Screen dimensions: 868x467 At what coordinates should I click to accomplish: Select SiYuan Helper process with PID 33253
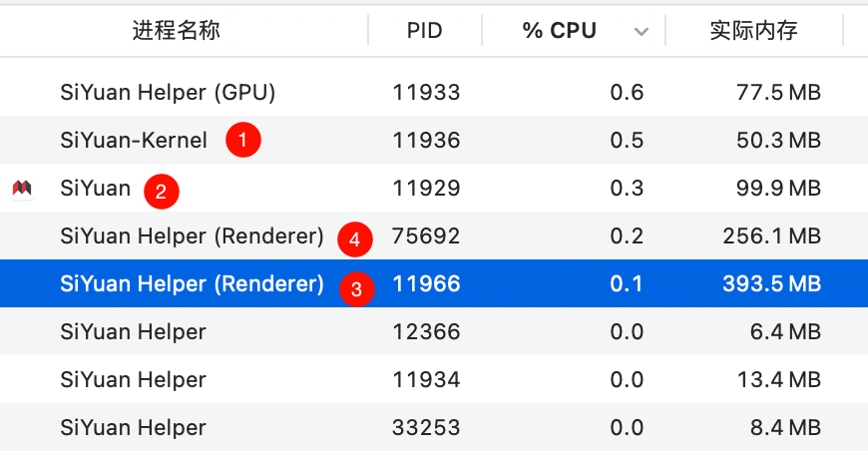tap(134, 428)
